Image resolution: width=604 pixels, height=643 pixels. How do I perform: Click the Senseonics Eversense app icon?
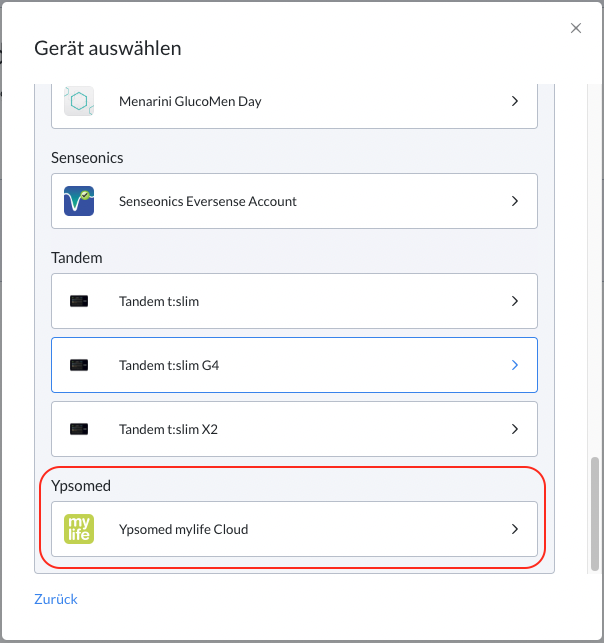(x=79, y=201)
